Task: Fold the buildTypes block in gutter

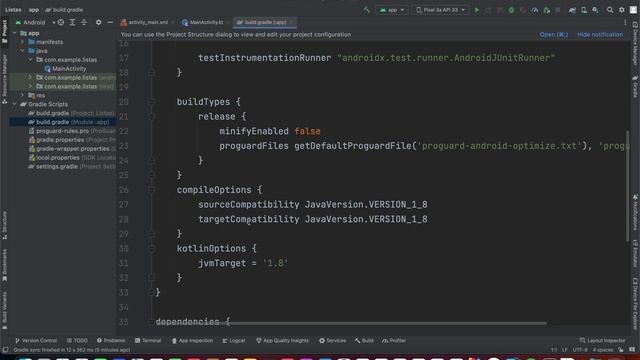Action: tap(151, 102)
